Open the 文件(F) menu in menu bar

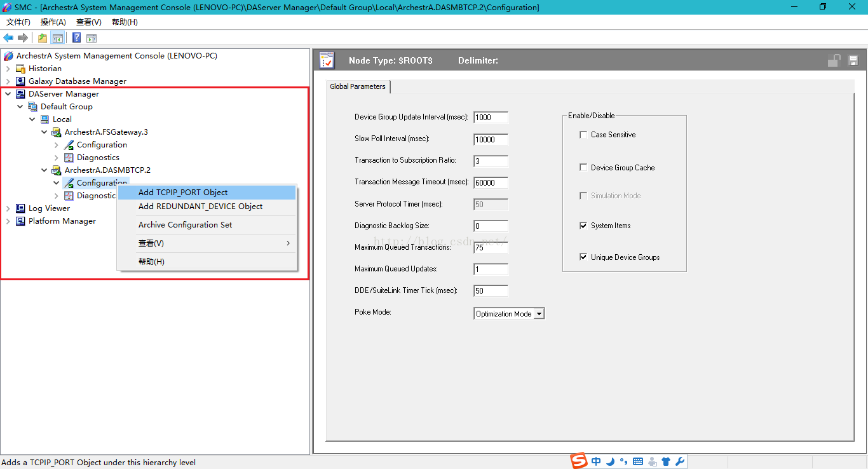18,22
